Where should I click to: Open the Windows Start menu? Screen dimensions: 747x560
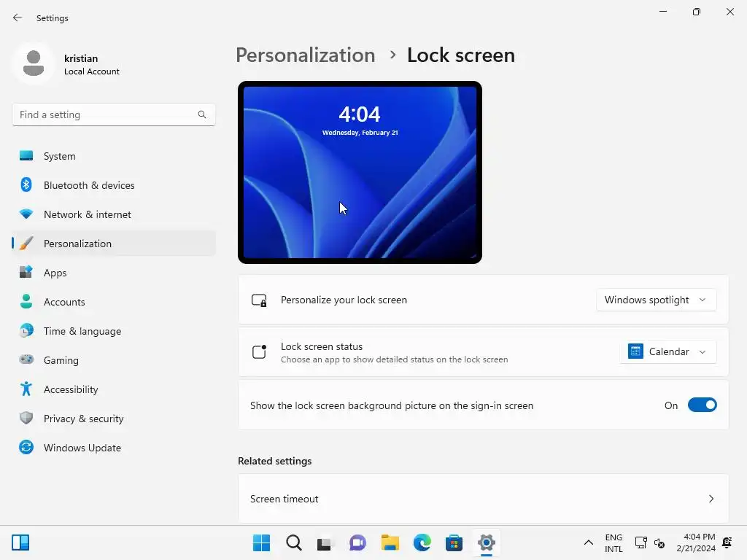coord(261,542)
